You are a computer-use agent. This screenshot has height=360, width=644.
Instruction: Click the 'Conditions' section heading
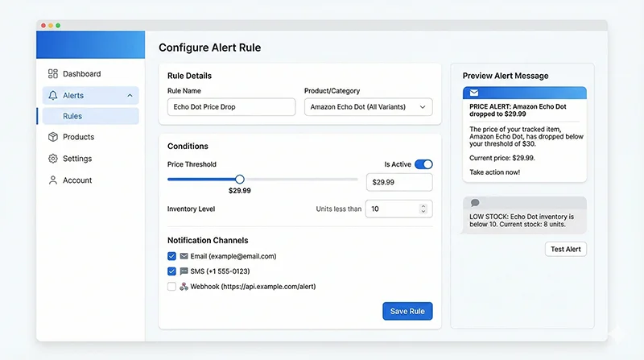click(x=188, y=147)
